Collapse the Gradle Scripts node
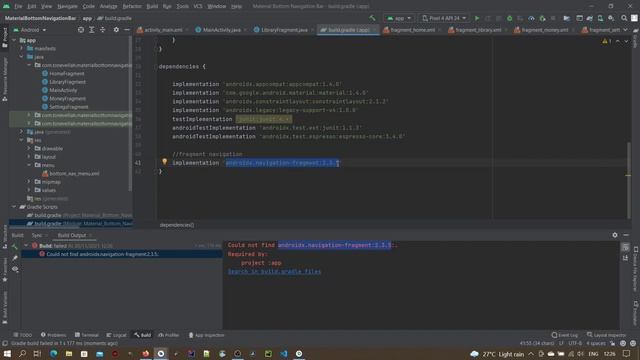Image resolution: width=640 pixels, height=360 pixels. [14, 207]
